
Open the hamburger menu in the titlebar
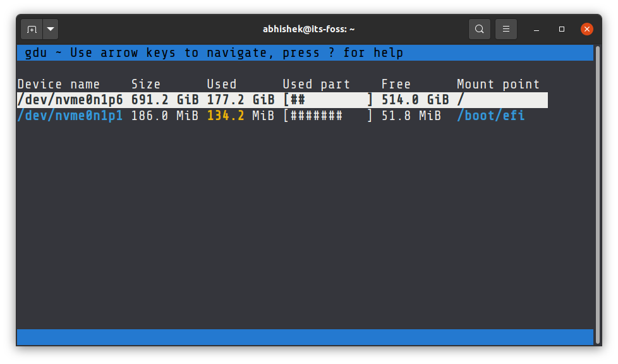point(506,28)
